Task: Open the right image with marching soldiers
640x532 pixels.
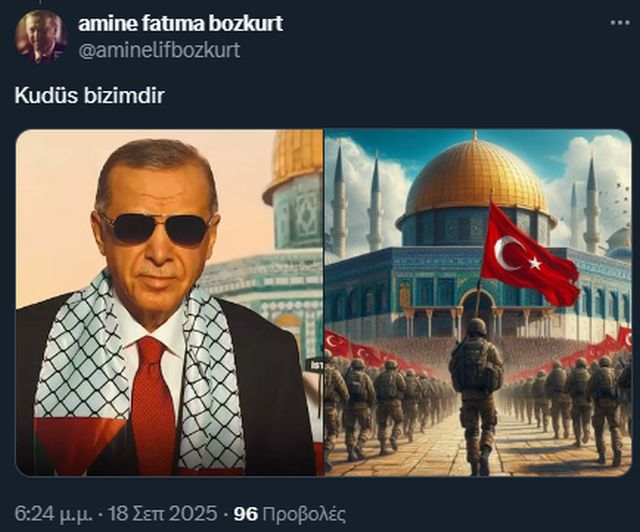Action: tap(478, 303)
